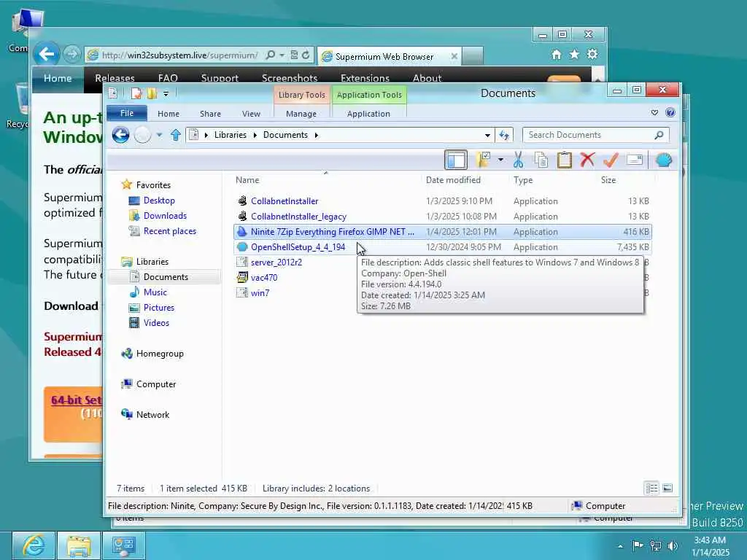Image resolution: width=747 pixels, height=560 pixels.
Task: Sort by Type column header
Action: pyautogui.click(x=523, y=180)
